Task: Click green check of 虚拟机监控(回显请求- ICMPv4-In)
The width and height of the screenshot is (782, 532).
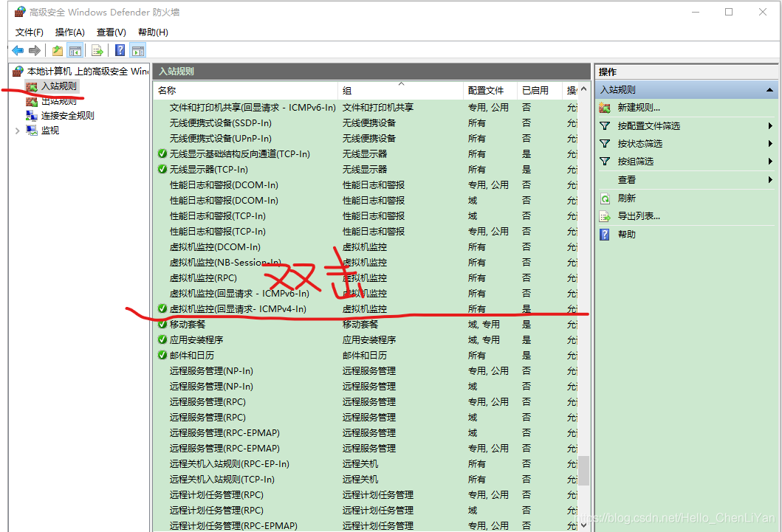Action: point(162,309)
